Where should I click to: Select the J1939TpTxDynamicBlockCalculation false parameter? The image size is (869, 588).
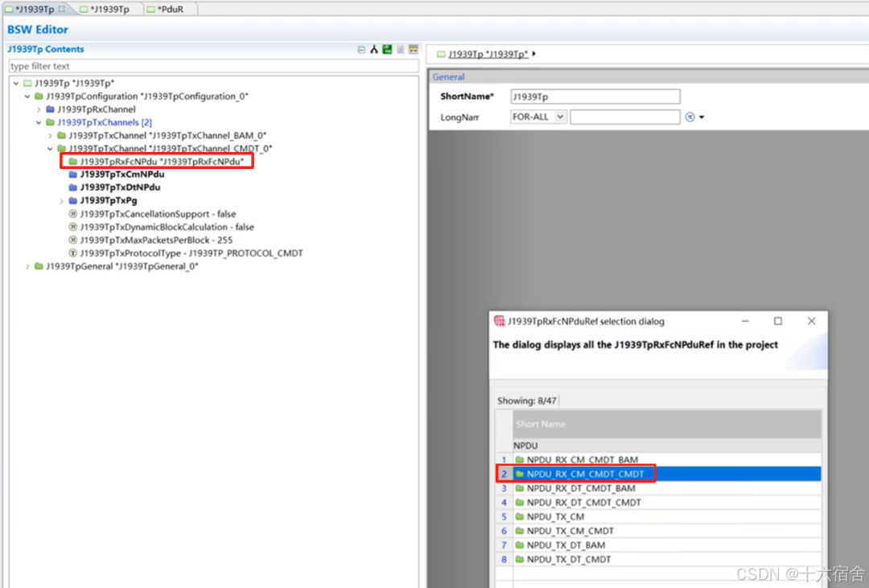[x=167, y=227]
